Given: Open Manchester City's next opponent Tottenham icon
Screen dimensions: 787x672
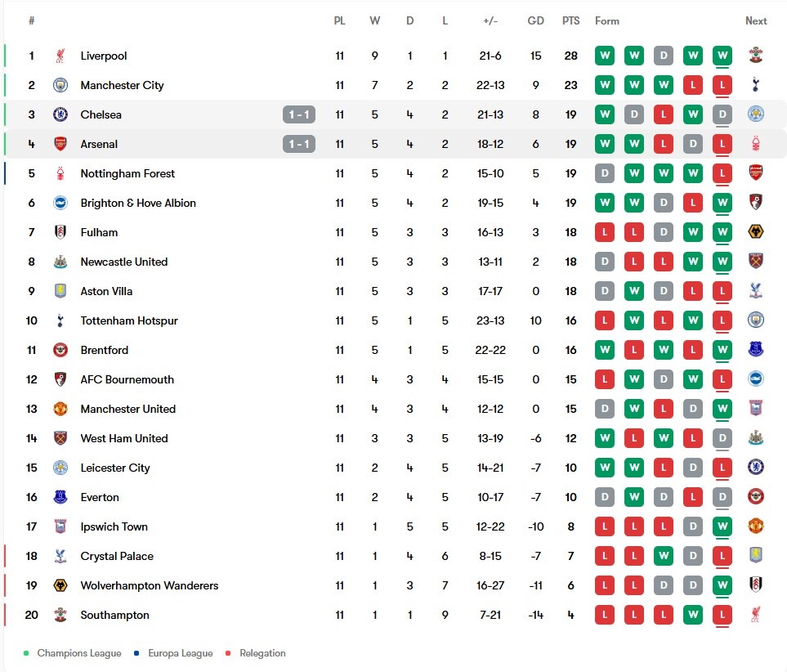Looking at the screenshot, I should 755,84.
